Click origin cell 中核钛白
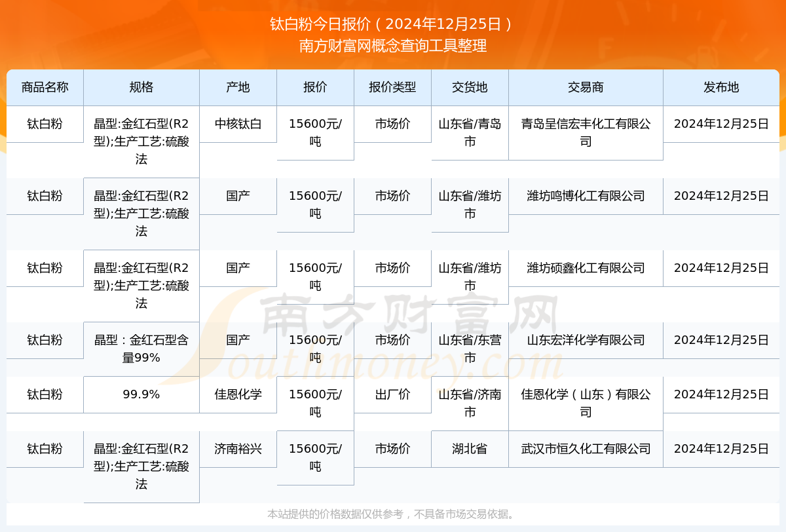Screen dimensions: 786x532 point(238,124)
